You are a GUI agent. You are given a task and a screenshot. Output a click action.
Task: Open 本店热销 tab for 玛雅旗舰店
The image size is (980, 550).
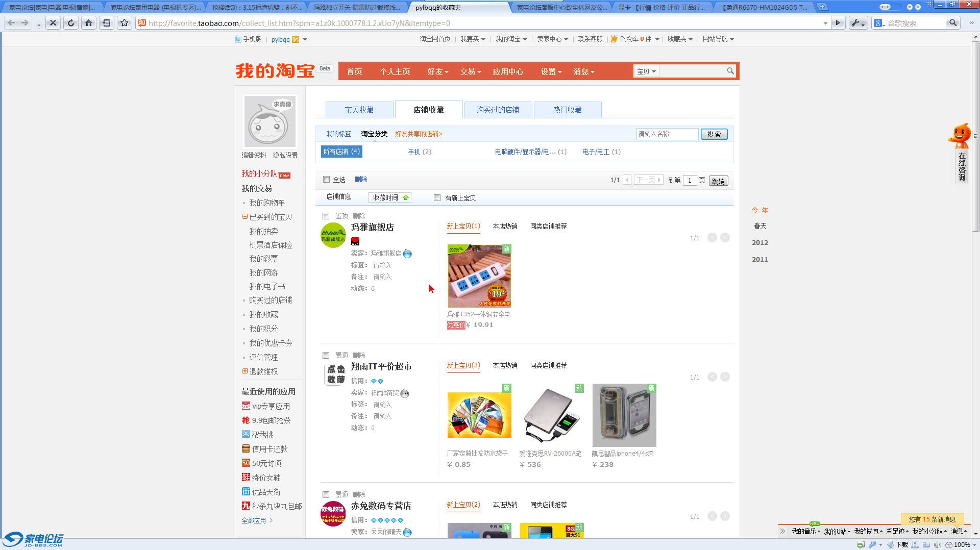coord(505,226)
